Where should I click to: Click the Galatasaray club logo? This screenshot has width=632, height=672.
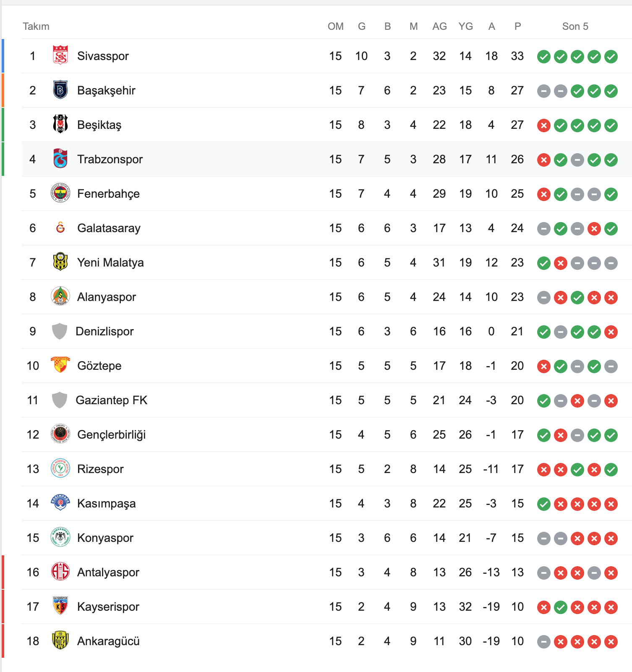(x=60, y=228)
